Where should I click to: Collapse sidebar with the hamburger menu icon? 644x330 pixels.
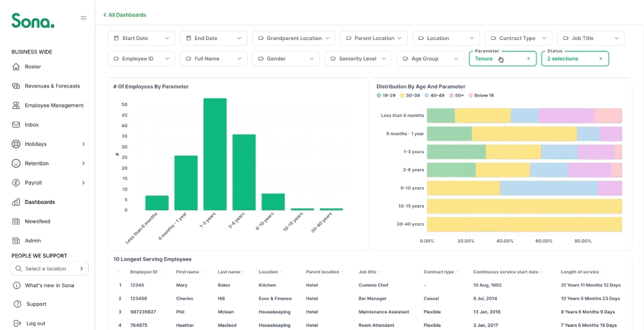click(x=83, y=18)
